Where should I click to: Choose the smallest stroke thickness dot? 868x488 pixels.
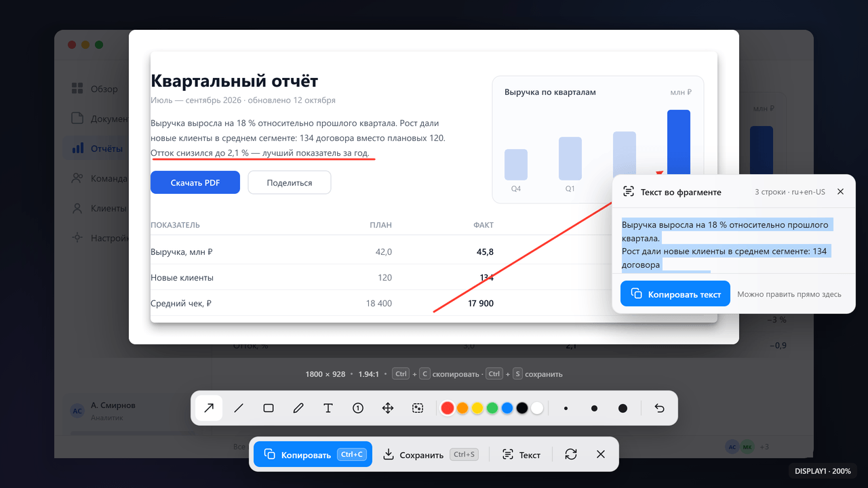coord(566,408)
